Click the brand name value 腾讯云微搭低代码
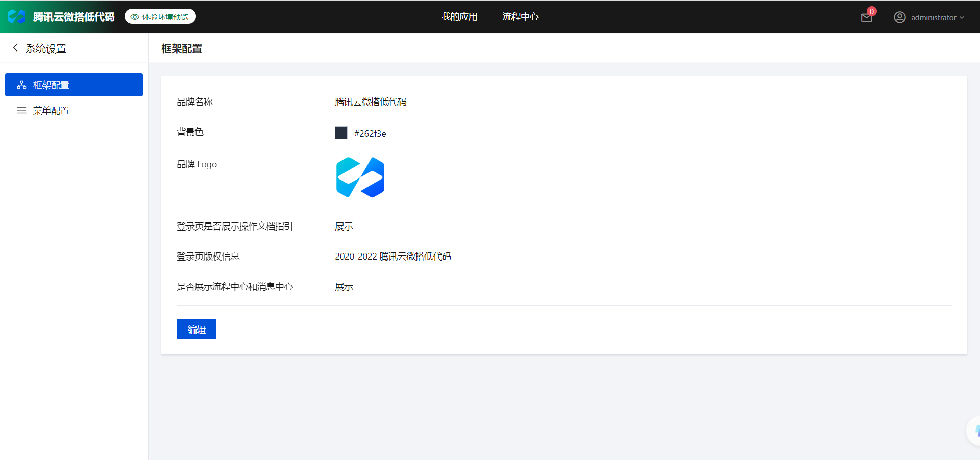 click(371, 102)
